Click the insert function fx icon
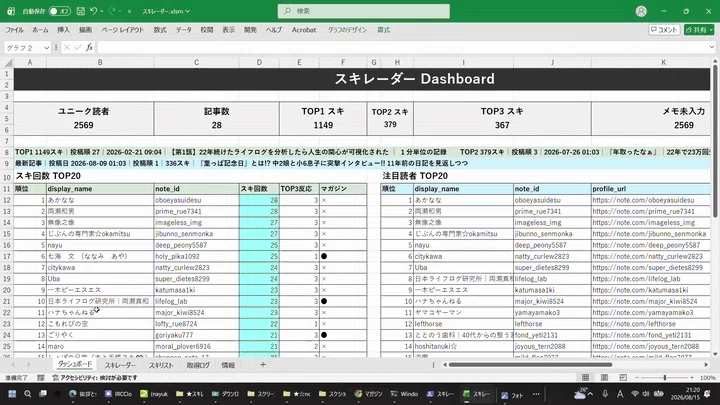Viewport: 720px width, 405px height. 89,47
